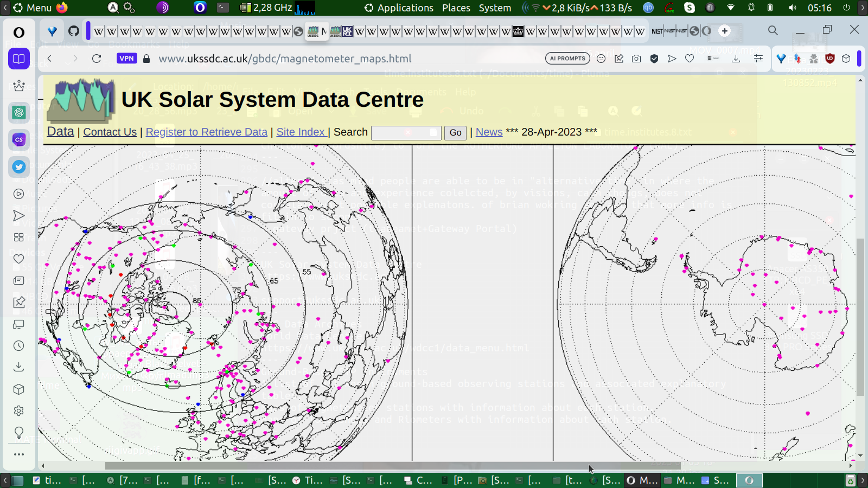Open Aria CS icon in sidebar
The image size is (868, 488).
(19, 139)
